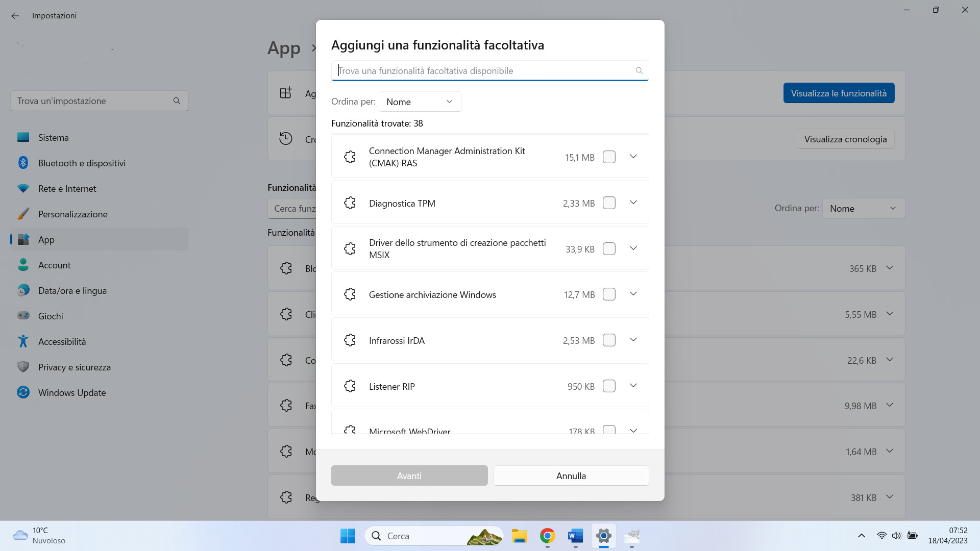Open Google Chrome from the taskbar
Screen dimensions: 980x551
point(547,536)
